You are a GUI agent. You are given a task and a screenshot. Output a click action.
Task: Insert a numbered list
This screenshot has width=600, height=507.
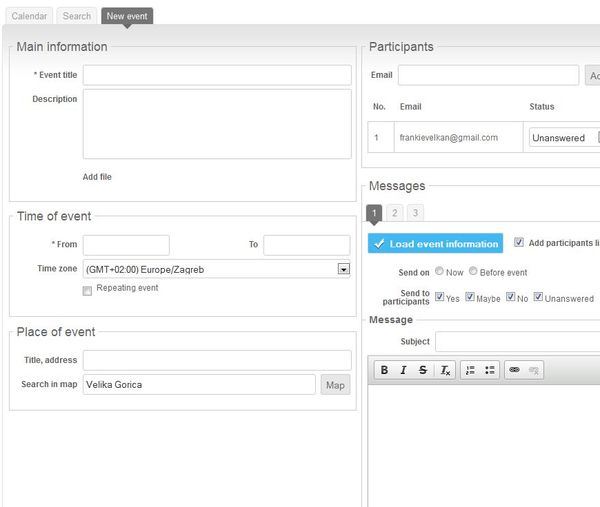tap(471, 370)
